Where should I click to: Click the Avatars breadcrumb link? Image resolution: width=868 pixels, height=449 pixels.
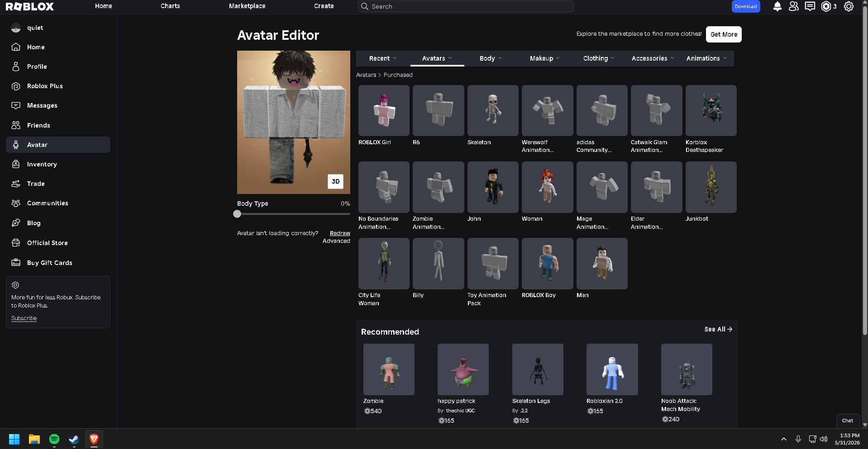coord(366,75)
